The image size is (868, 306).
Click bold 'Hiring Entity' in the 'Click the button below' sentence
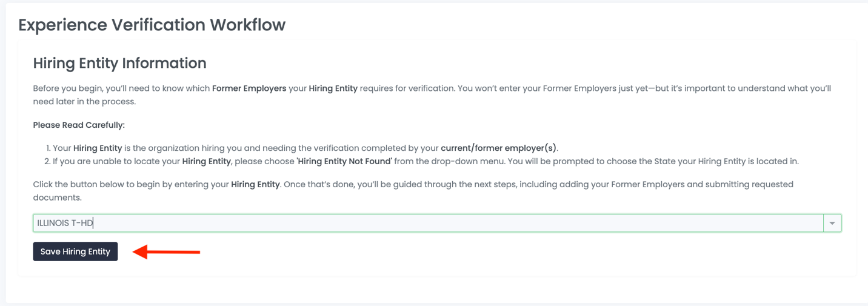(x=255, y=184)
